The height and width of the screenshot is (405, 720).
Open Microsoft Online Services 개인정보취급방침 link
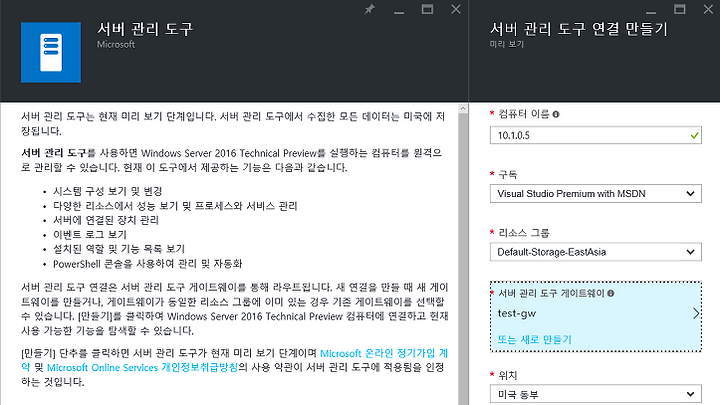coord(142,368)
